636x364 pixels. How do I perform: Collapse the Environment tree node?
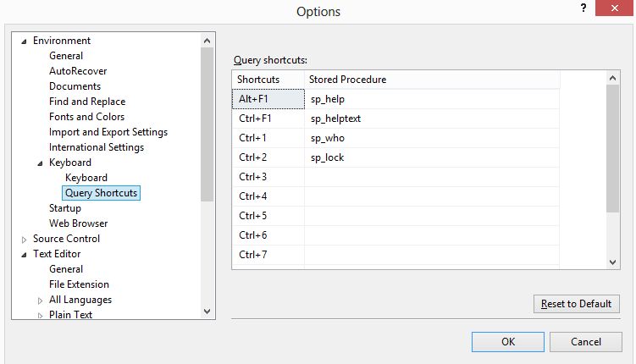coord(24,41)
